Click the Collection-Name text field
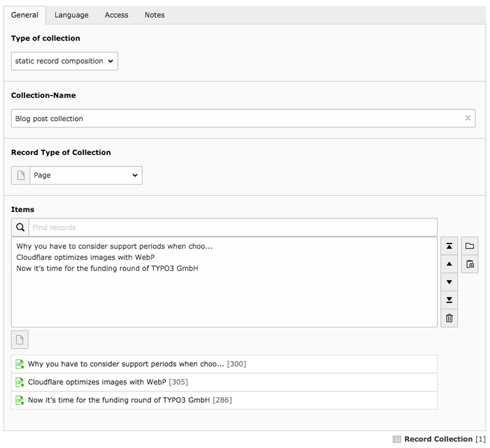The width and height of the screenshot is (490, 448). pos(238,118)
